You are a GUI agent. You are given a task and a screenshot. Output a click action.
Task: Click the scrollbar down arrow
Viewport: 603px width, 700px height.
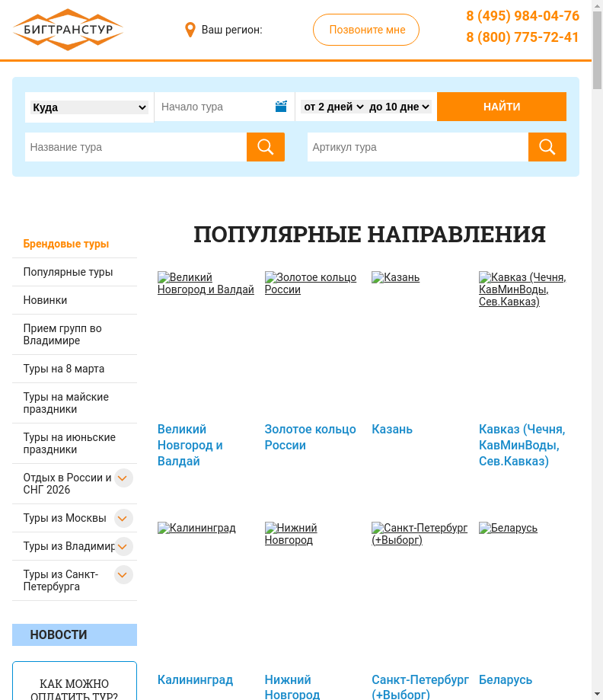[597, 695]
